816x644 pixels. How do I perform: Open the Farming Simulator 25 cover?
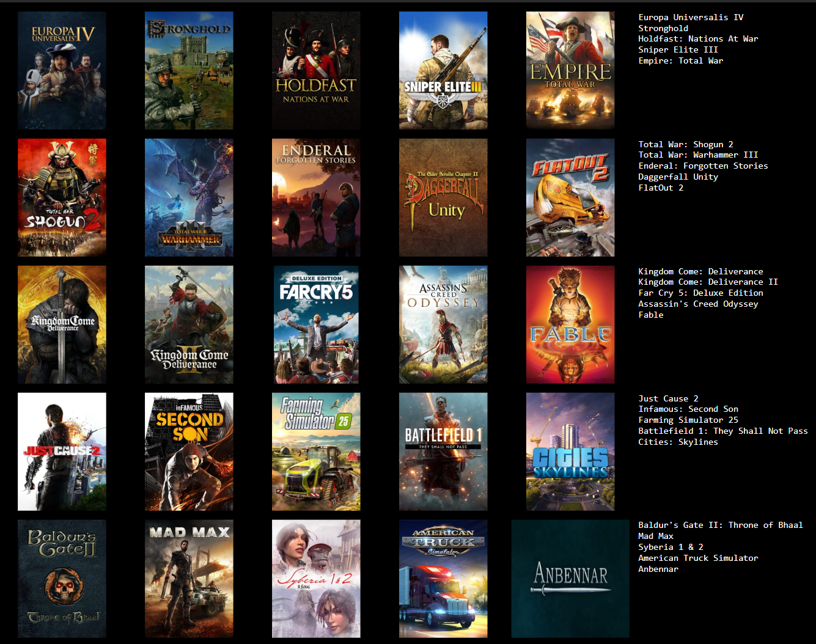(316, 452)
